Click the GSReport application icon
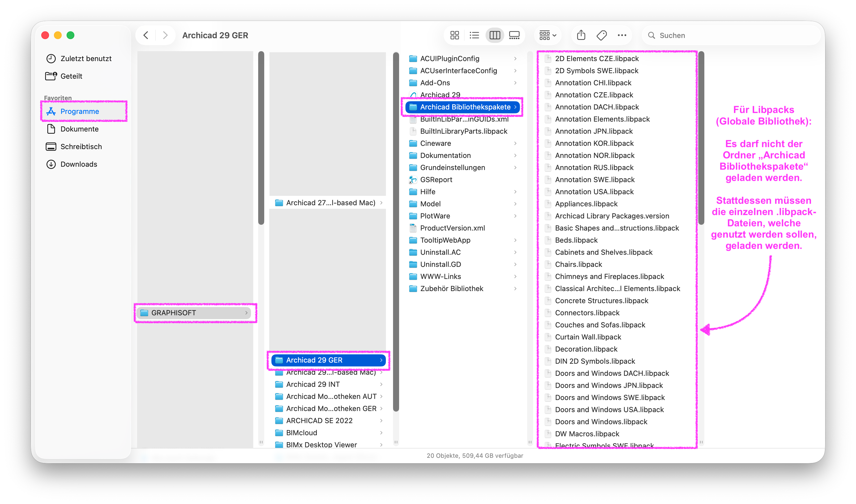 [413, 180]
